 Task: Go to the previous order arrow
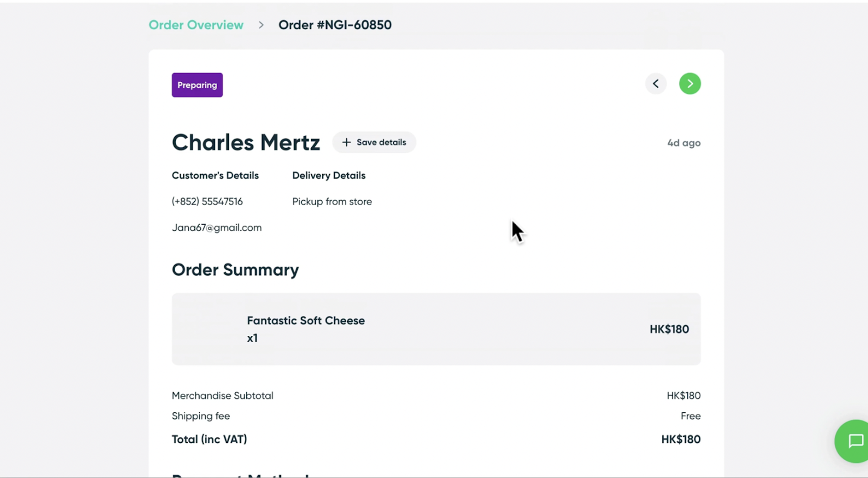coord(656,84)
